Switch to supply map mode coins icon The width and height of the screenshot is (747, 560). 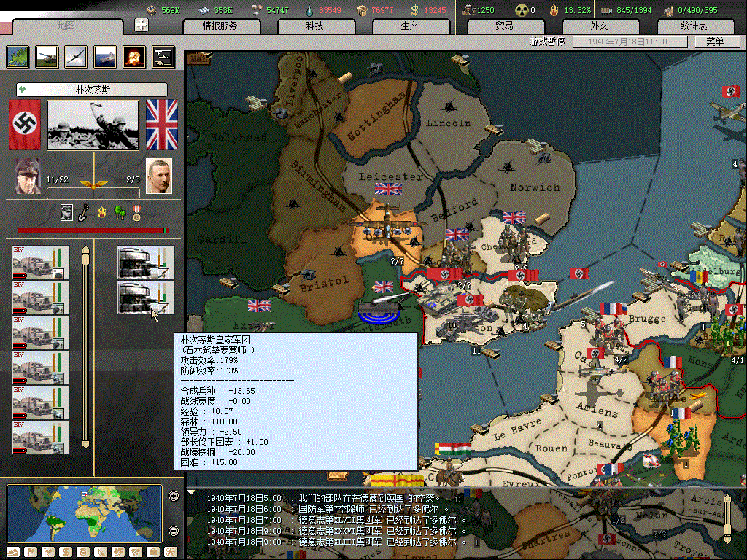(83, 553)
